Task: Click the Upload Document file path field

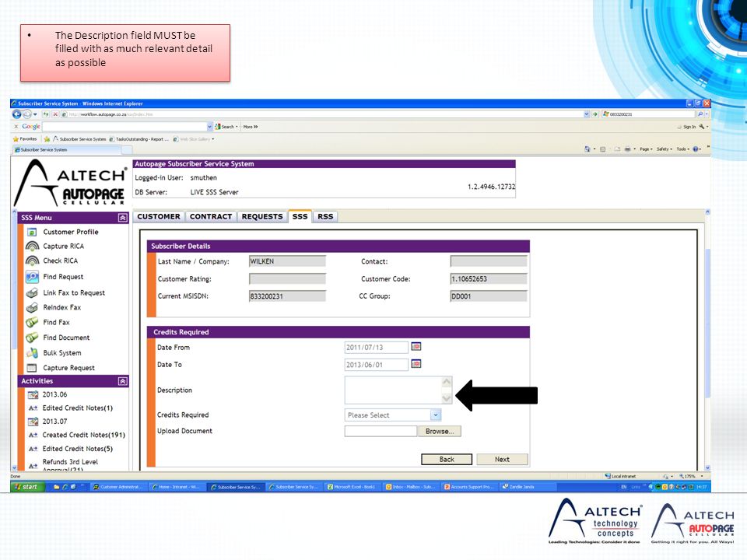Action: click(381, 431)
